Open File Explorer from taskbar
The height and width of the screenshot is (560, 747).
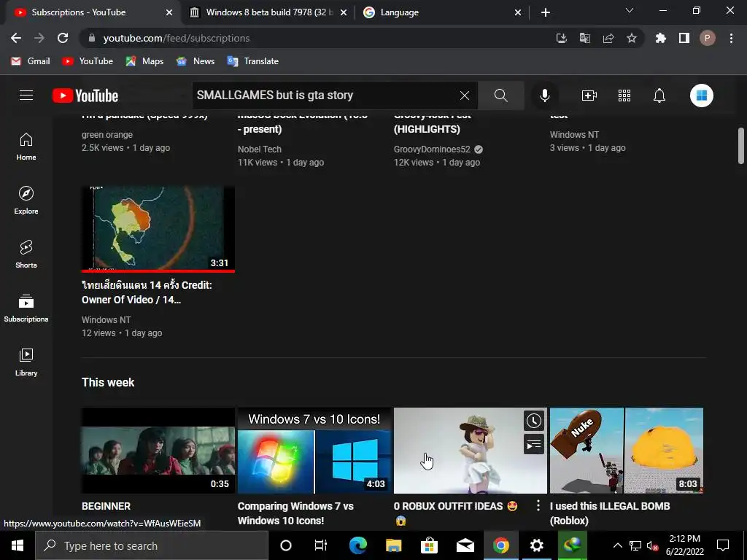pos(393,545)
